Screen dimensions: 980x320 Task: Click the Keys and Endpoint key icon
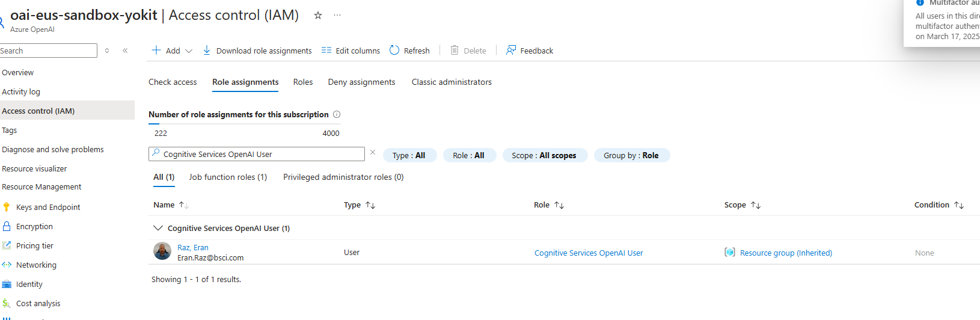point(7,207)
